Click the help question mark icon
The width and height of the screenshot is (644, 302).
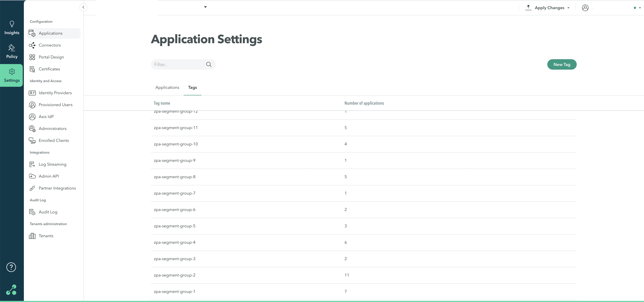pyautogui.click(x=11, y=267)
